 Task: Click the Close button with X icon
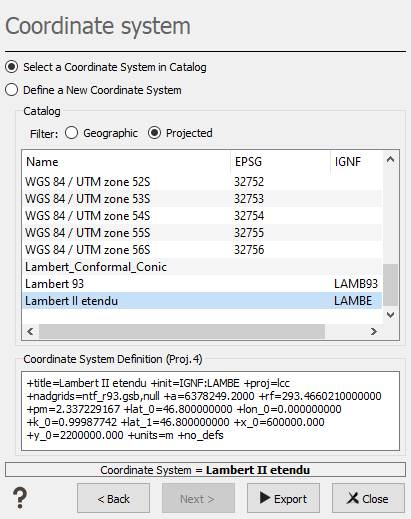tap(368, 498)
